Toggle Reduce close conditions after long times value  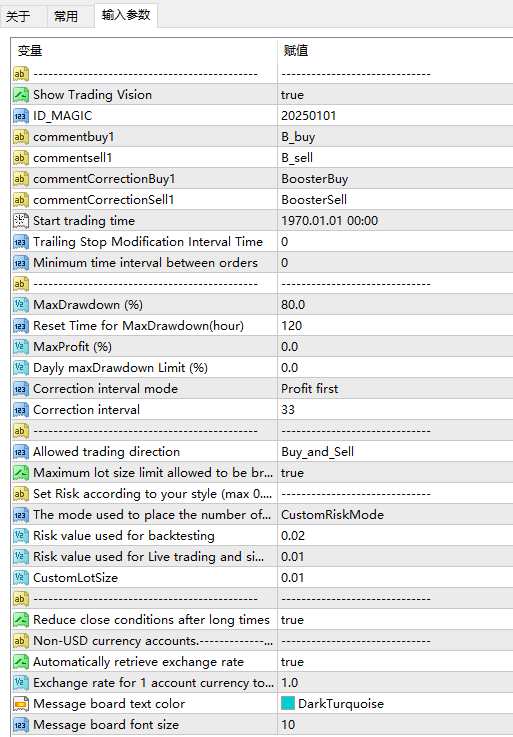[x=395, y=620]
